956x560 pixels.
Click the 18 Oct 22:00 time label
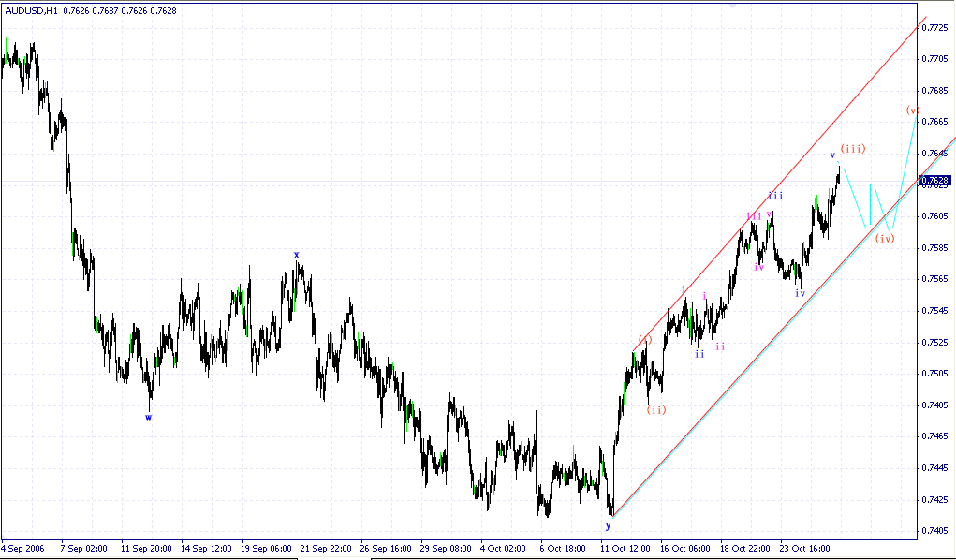(x=745, y=549)
